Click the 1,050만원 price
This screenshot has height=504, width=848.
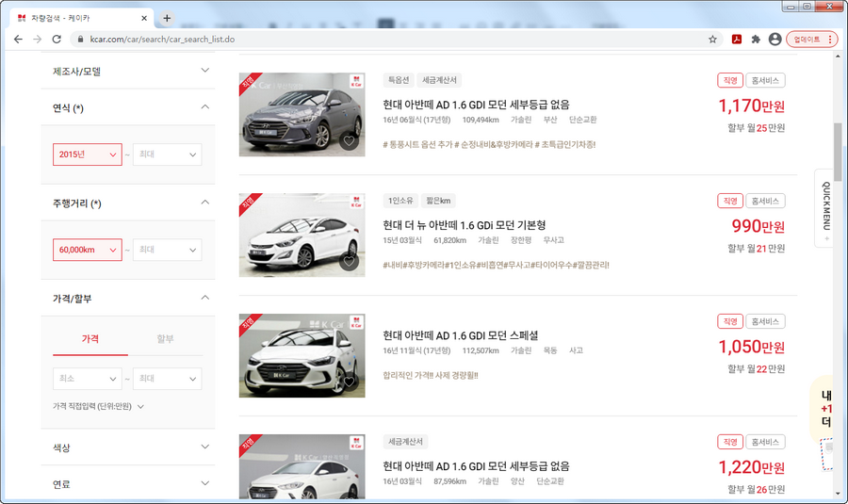751,347
